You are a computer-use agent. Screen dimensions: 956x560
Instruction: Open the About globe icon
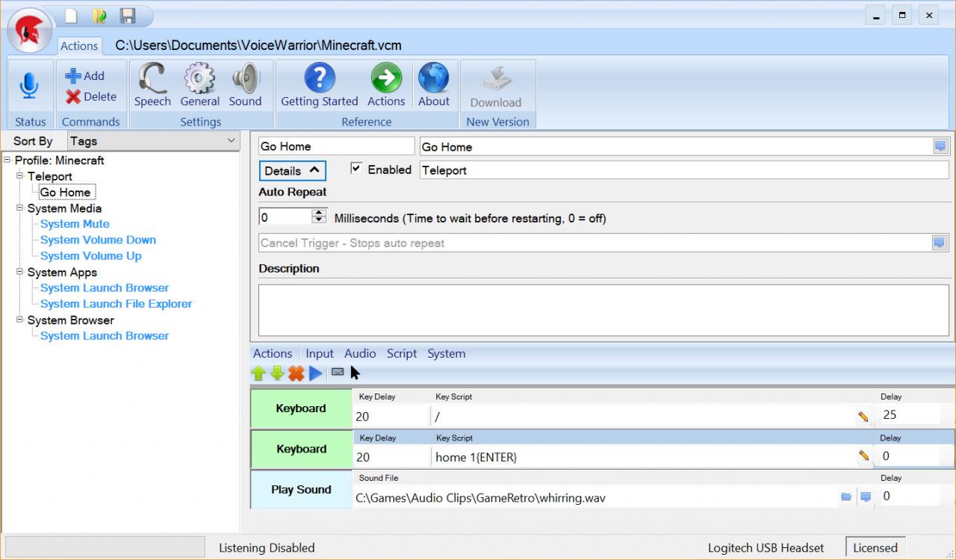[434, 84]
